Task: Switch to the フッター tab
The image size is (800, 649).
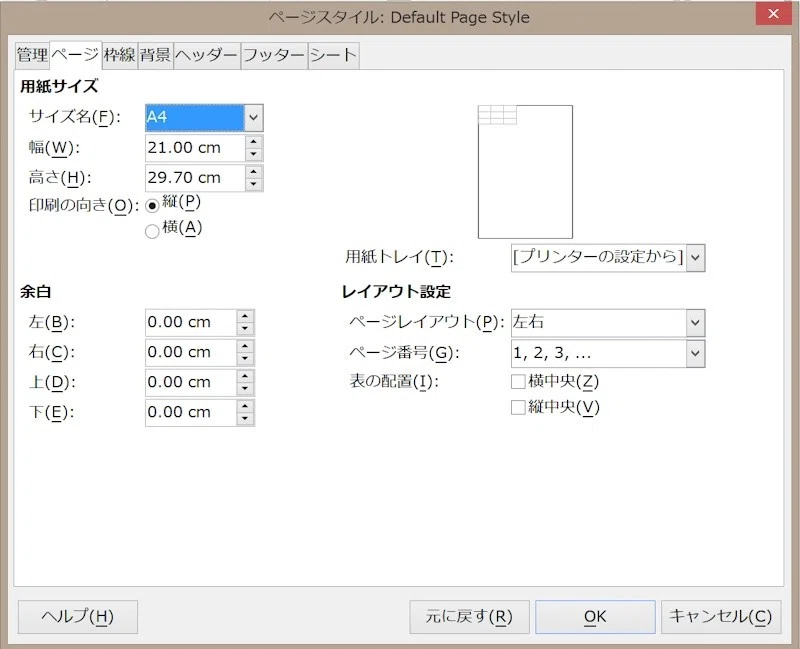Action: click(274, 55)
